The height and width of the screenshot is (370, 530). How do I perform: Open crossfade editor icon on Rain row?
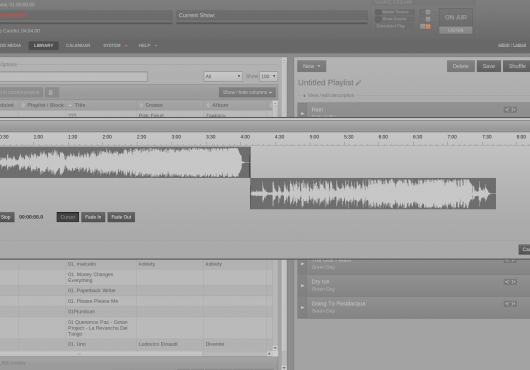(510, 110)
